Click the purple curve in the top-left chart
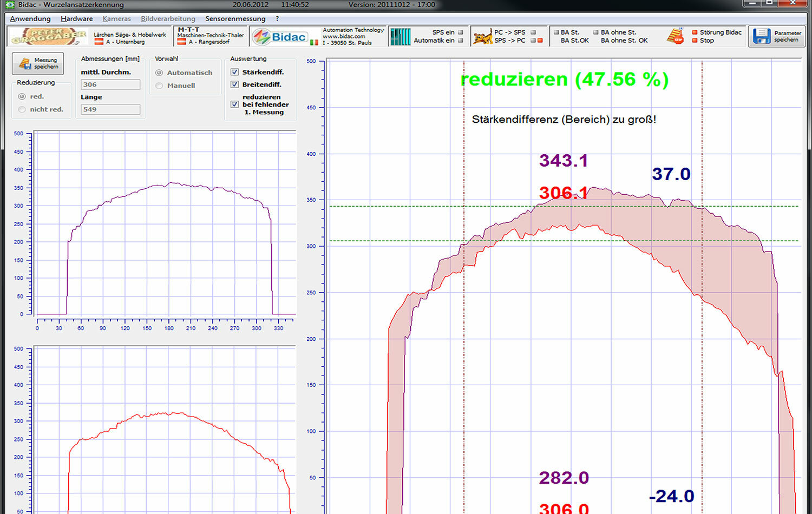The width and height of the screenshot is (812, 514). (172, 184)
